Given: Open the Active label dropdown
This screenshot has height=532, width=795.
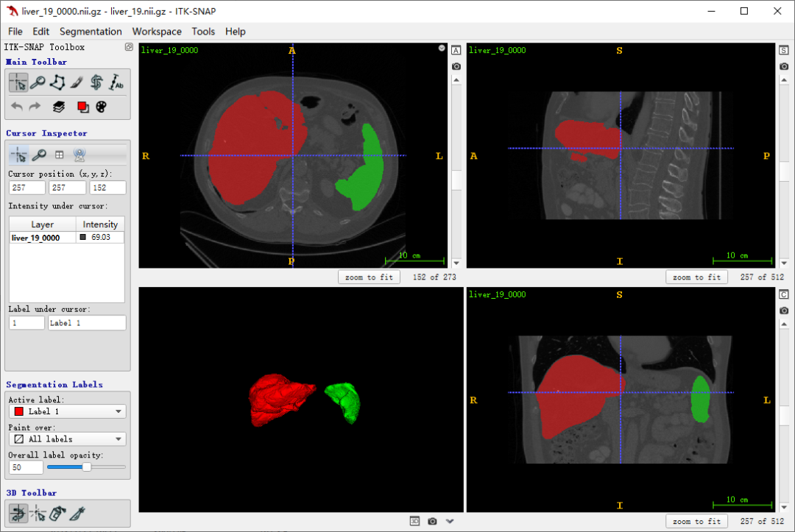Looking at the screenshot, I should pos(68,411).
